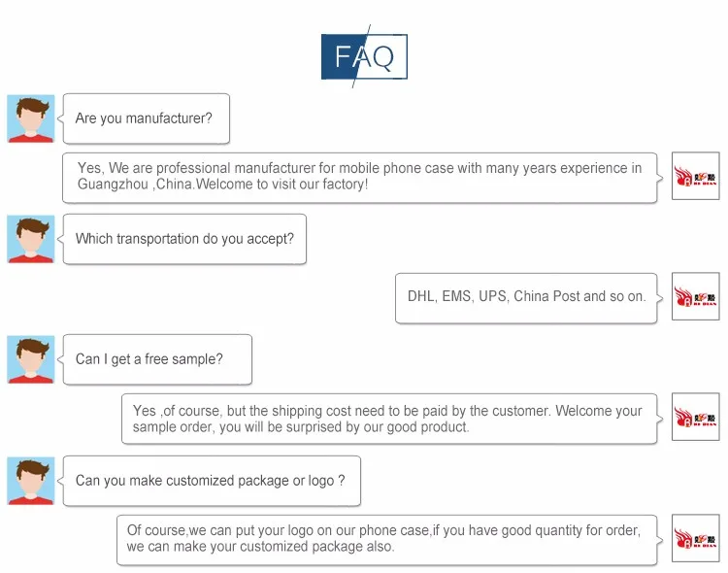Screen dimensions: 728x573
Task: Select the avatar next to the customized package question
Action: (x=31, y=481)
